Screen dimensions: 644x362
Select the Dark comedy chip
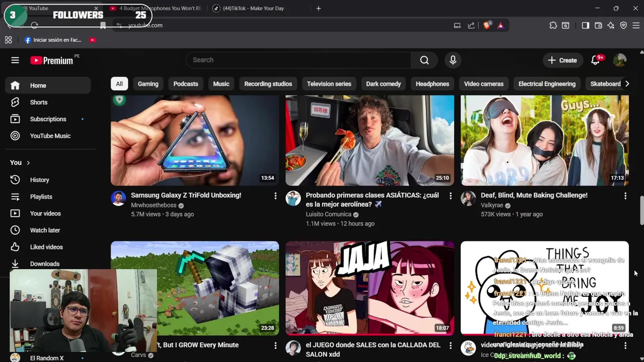tap(383, 84)
